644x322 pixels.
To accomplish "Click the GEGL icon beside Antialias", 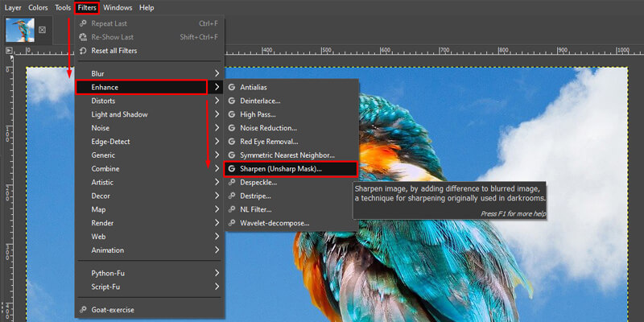I will 232,87.
